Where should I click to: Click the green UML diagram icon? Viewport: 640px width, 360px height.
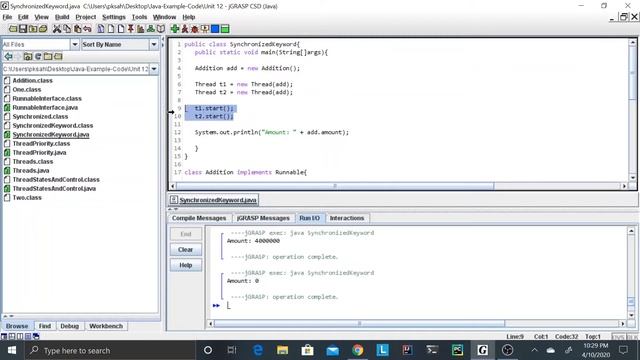pos(151,29)
